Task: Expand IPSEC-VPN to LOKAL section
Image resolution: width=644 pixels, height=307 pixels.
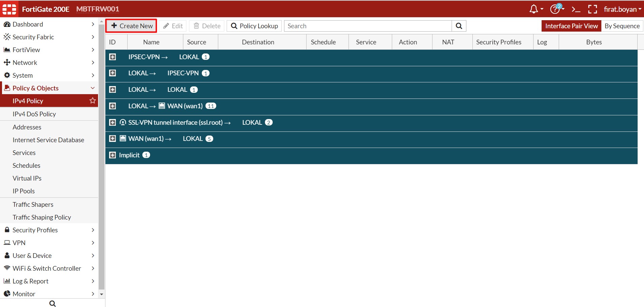Action: (113, 57)
